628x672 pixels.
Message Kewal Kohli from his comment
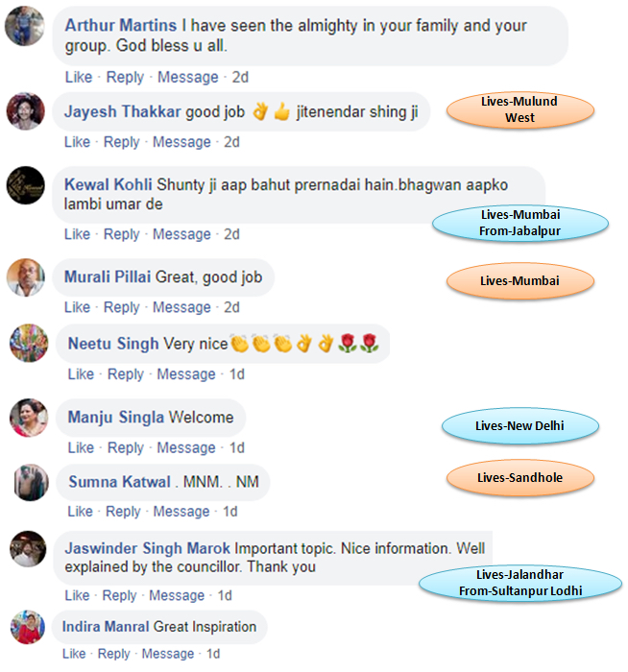[181, 234]
